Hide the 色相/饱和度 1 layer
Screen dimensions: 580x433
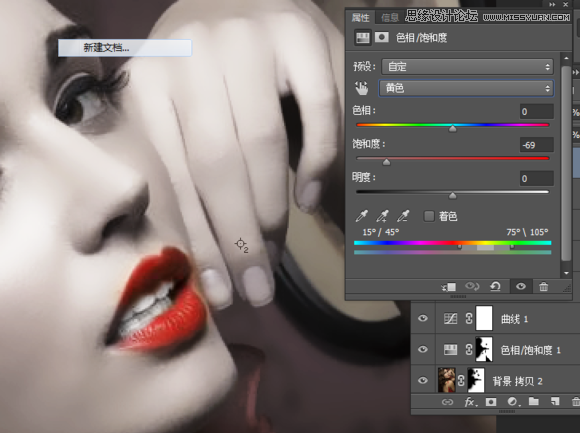point(423,349)
